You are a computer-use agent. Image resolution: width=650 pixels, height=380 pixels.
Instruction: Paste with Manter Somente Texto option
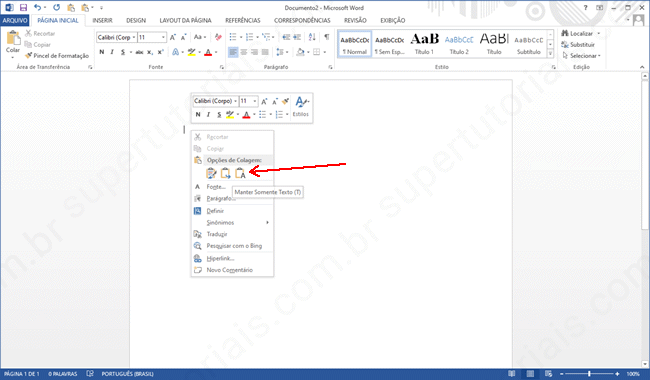240,173
